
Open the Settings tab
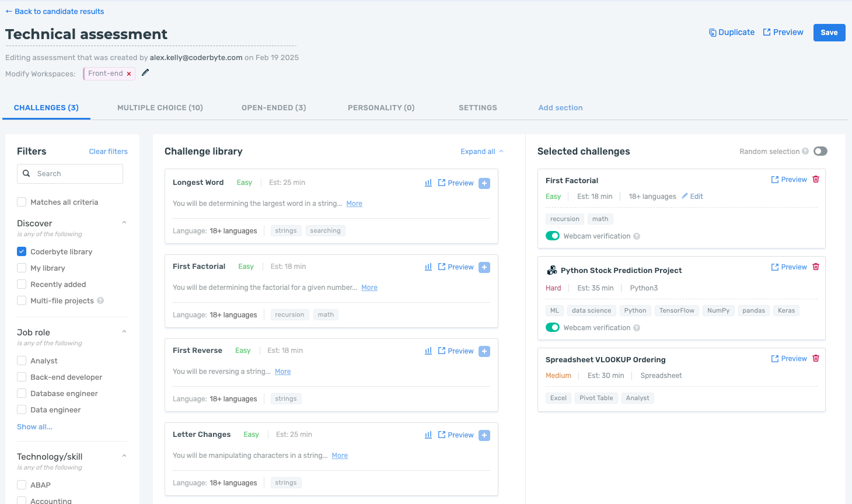click(x=478, y=107)
